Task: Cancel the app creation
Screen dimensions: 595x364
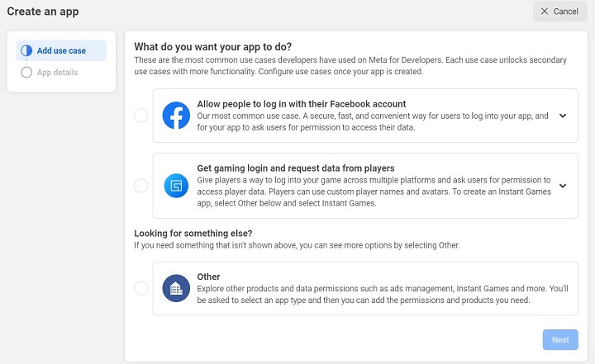Action: point(559,12)
